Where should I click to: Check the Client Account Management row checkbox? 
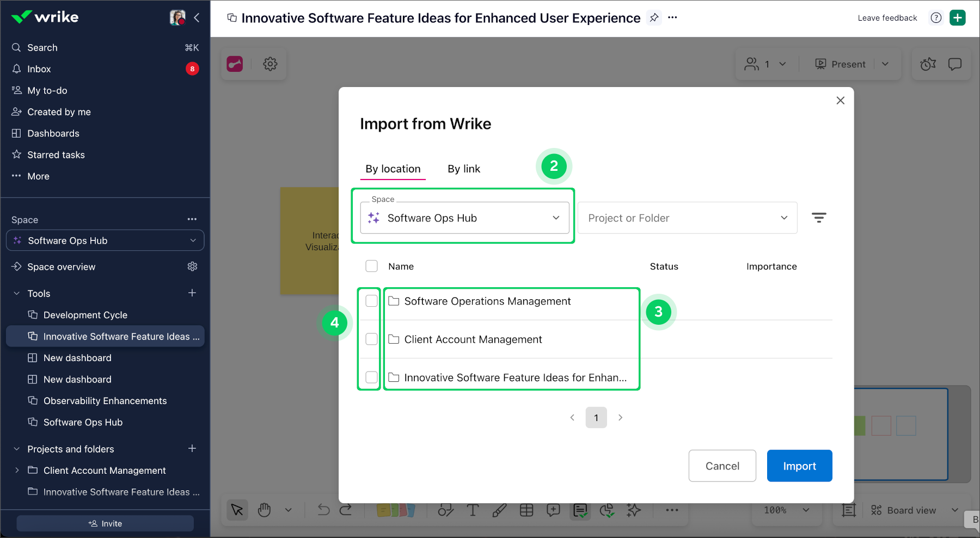click(371, 339)
